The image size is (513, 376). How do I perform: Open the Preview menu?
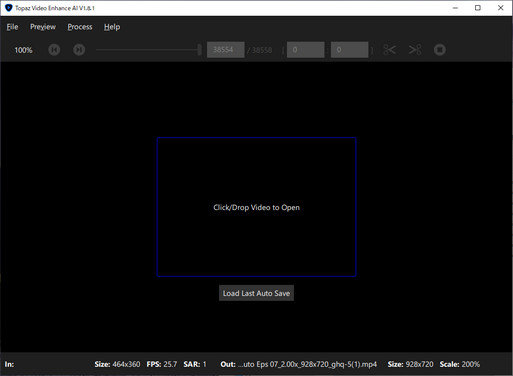pos(43,27)
